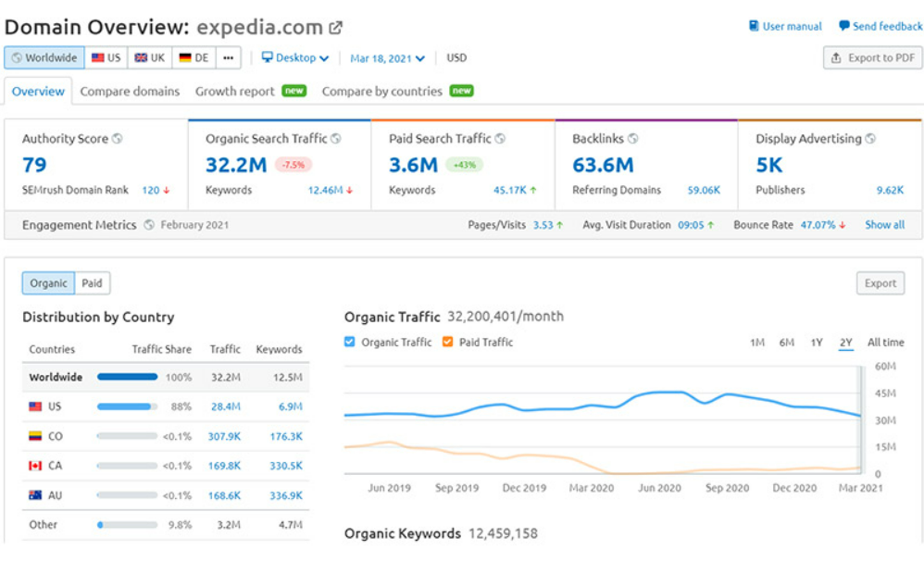The image size is (924, 562).
Task: Click Other 9.8% traffic share bar
Action: (127, 524)
